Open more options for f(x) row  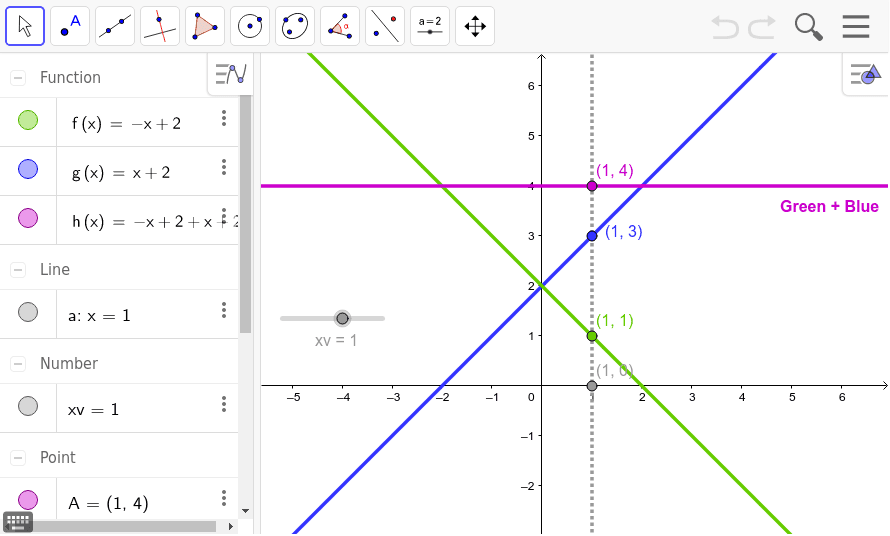(x=224, y=118)
